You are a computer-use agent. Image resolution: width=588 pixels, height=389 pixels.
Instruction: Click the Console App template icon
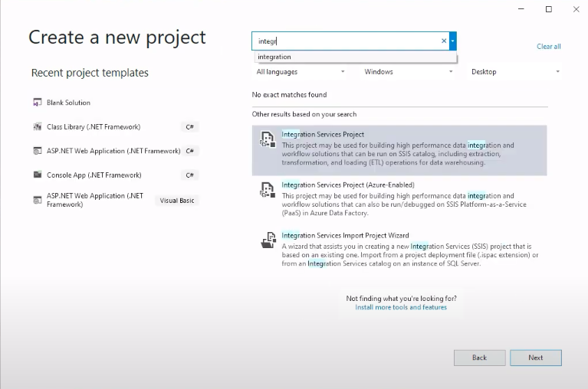[37, 175]
